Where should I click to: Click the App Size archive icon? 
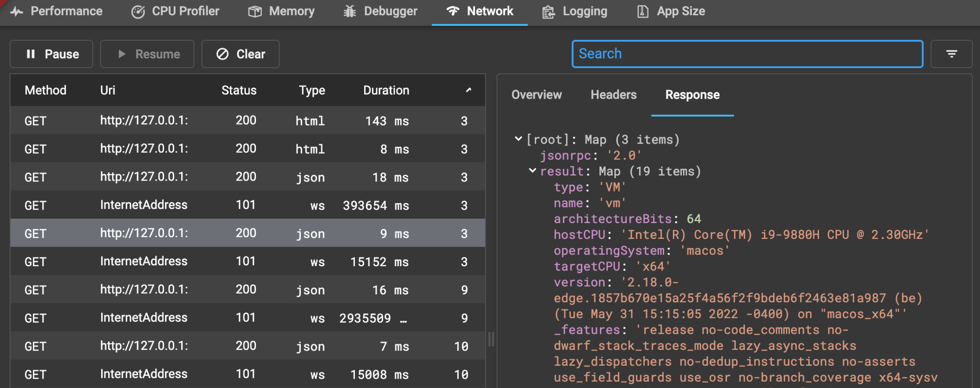[642, 11]
